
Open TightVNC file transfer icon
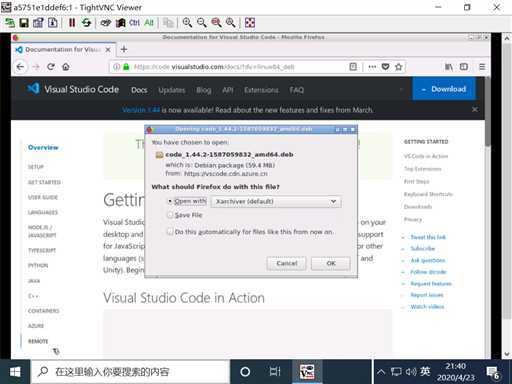point(168,23)
